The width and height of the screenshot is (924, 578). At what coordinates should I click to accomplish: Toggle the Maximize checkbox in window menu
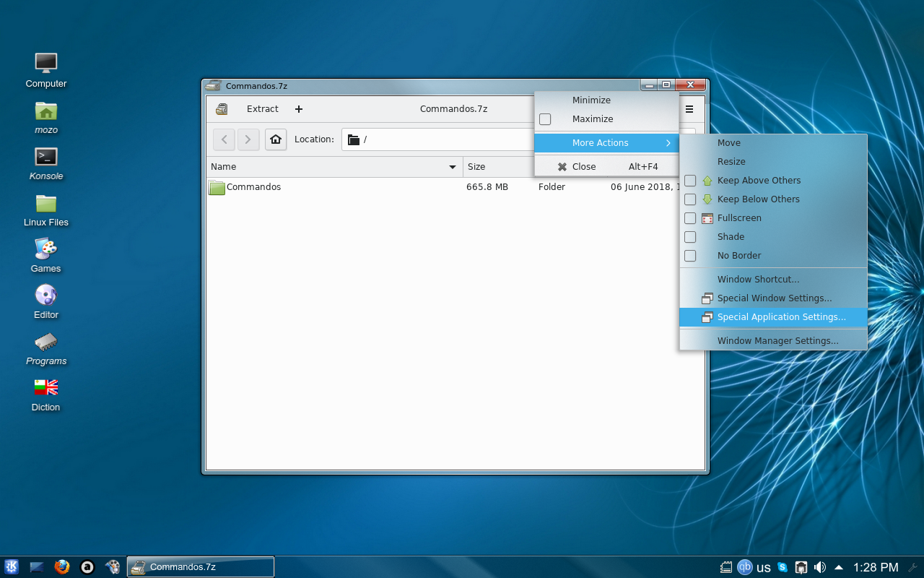pyautogui.click(x=545, y=119)
